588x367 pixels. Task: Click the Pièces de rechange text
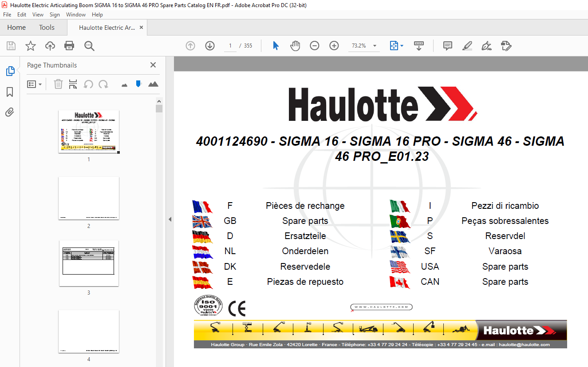[x=305, y=206]
